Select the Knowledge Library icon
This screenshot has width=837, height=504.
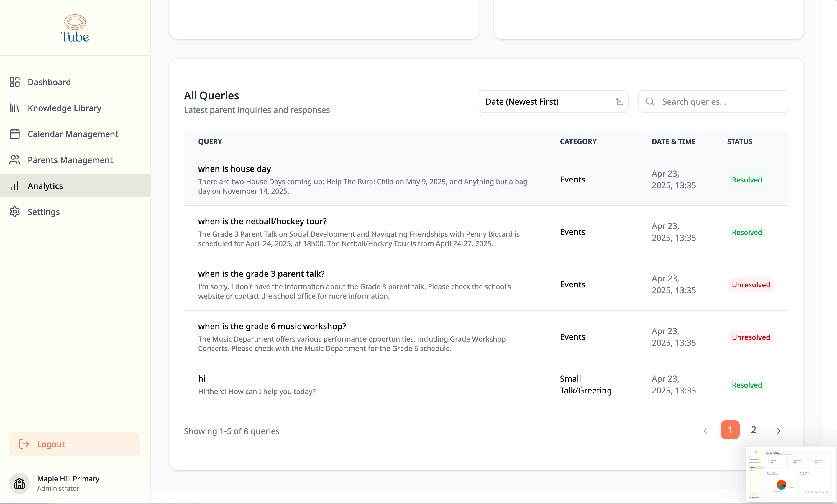[15, 108]
